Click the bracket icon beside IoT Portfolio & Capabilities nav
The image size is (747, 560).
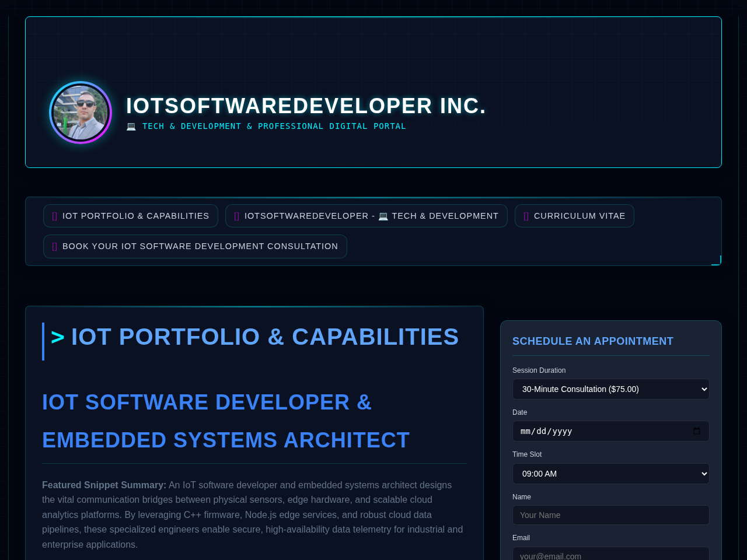55,216
